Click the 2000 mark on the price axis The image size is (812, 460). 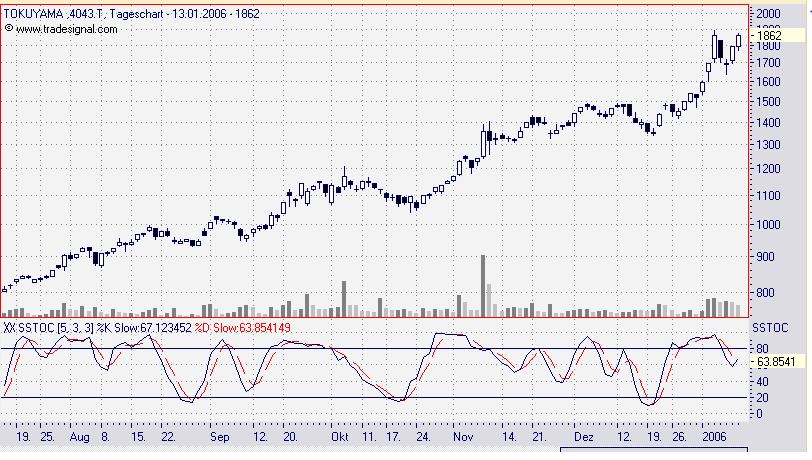[768, 13]
